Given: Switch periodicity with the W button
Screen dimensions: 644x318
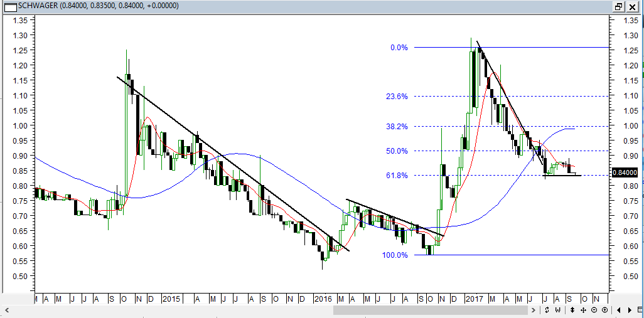Looking at the screenshot, I should click(558, 310).
